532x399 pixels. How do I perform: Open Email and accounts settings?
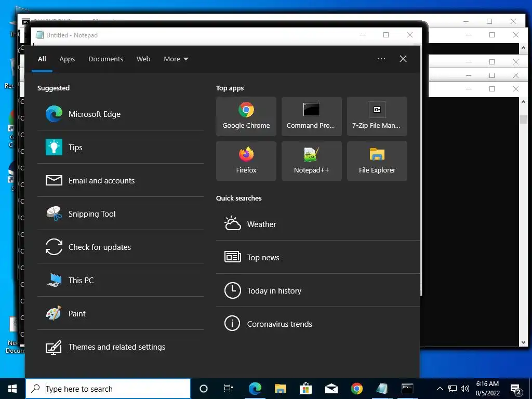[x=121, y=180]
